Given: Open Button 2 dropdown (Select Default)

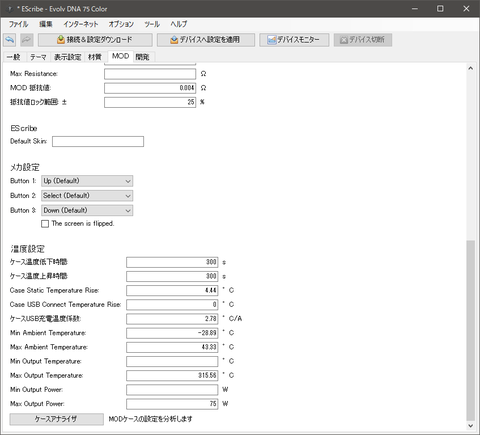Looking at the screenshot, I should (87, 196).
